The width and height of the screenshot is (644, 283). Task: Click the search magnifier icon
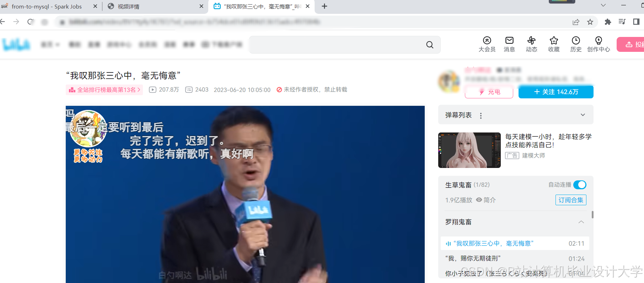point(430,45)
